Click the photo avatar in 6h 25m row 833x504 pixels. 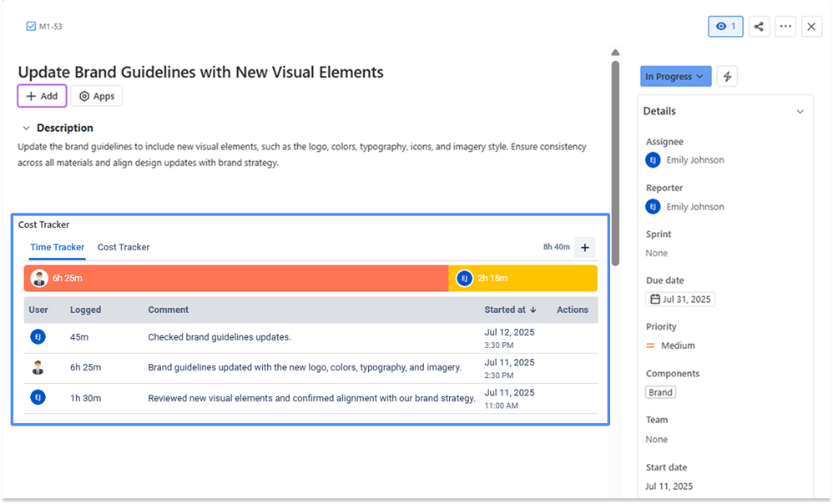[38, 367]
